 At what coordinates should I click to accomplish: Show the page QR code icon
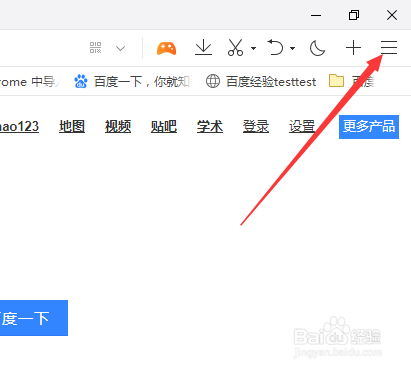(x=95, y=48)
